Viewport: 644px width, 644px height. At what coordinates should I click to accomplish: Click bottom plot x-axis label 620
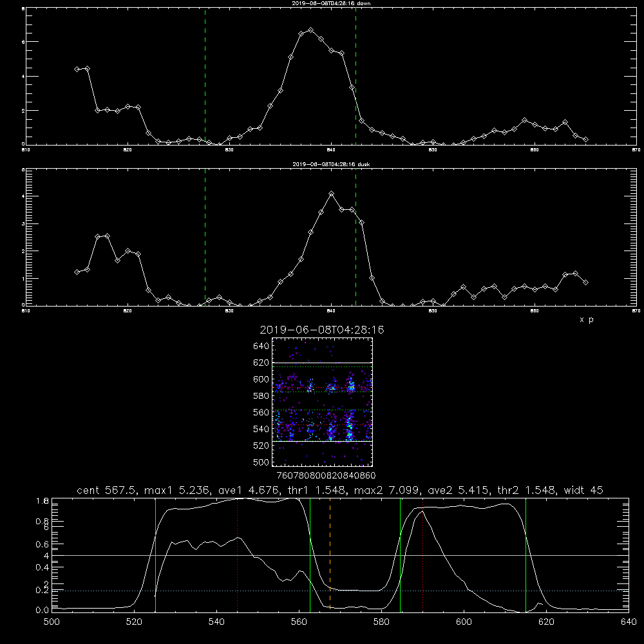click(x=546, y=622)
